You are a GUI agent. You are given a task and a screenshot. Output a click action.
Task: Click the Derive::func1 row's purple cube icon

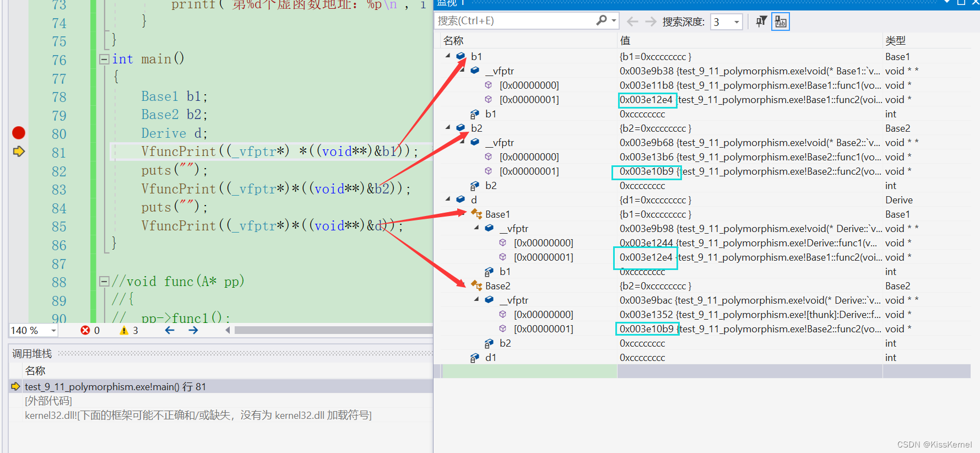click(x=502, y=242)
